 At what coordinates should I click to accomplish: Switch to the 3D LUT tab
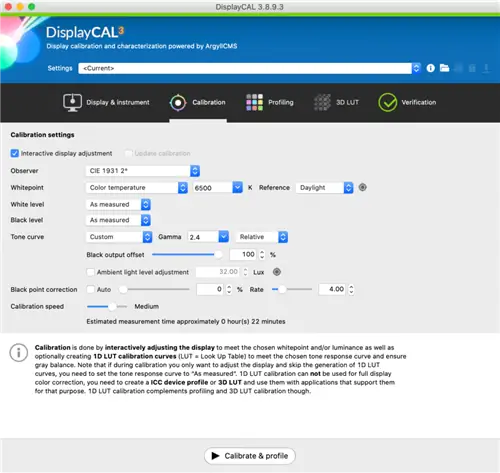coord(336,102)
